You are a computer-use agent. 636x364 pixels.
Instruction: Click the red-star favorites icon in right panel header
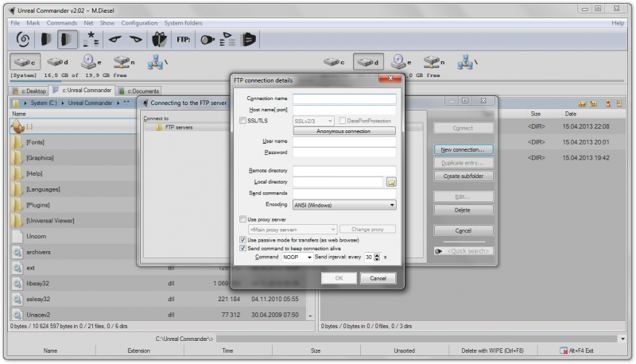608,104
